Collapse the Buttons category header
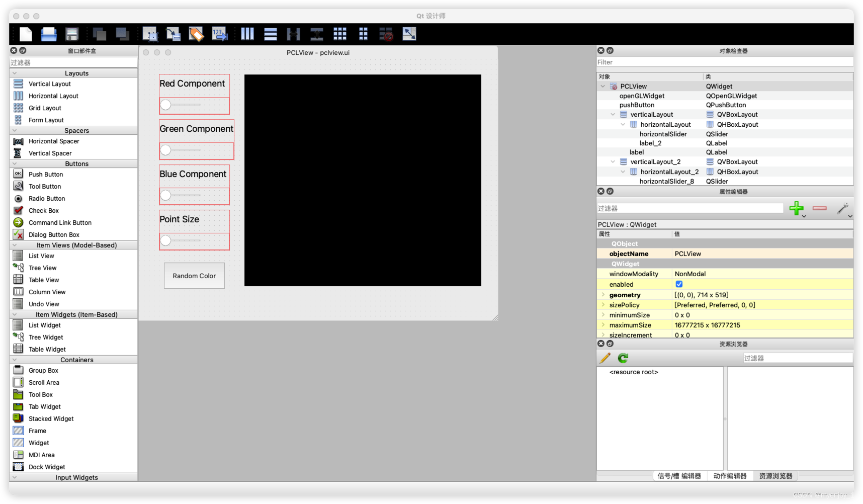The width and height of the screenshot is (863, 504). pos(15,164)
